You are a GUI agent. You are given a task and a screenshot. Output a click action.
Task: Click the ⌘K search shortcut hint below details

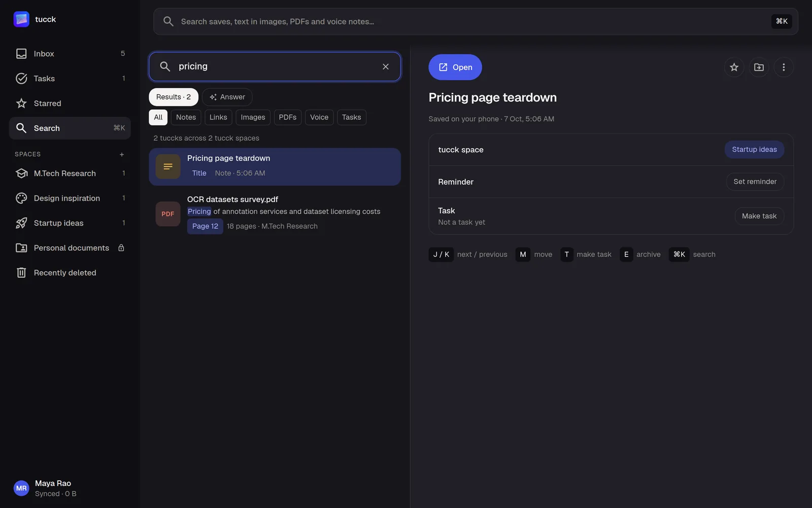pyautogui.click(x=679, y=255)
